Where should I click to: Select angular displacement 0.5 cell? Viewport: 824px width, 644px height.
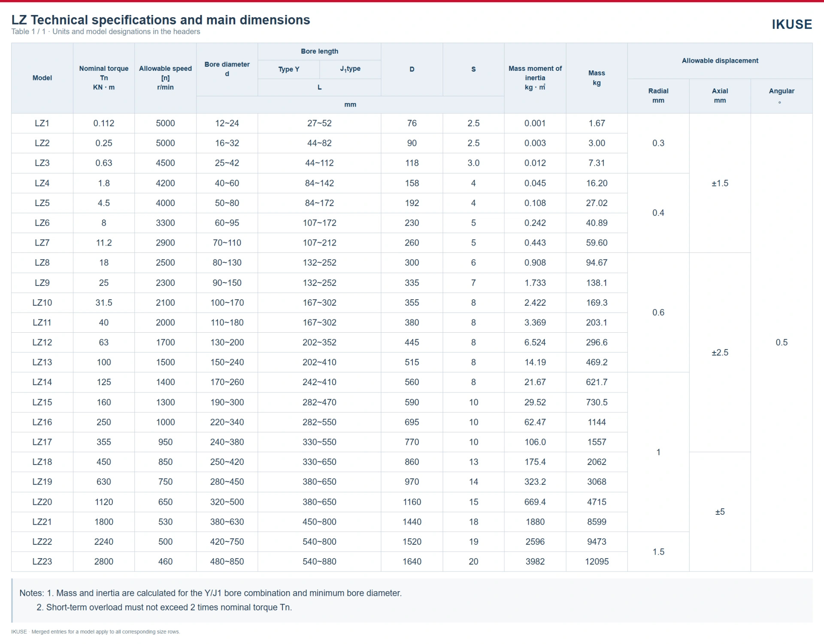[782, 343]
